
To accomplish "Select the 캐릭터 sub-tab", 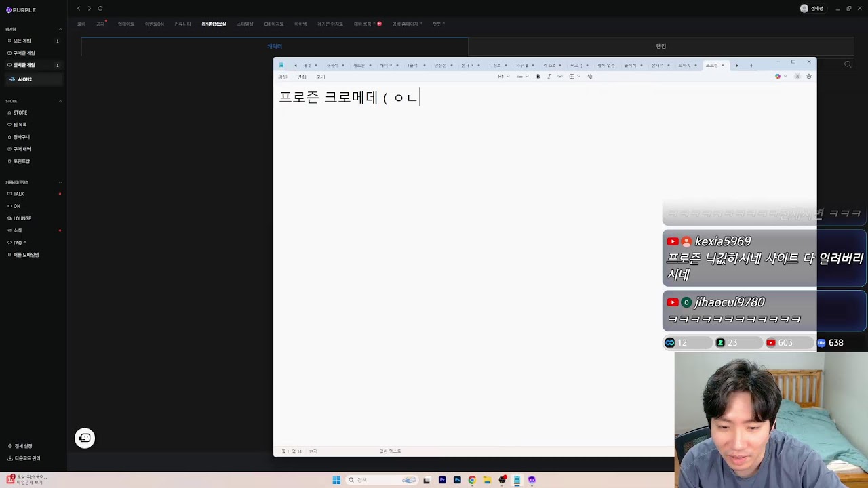I will 275,47.
